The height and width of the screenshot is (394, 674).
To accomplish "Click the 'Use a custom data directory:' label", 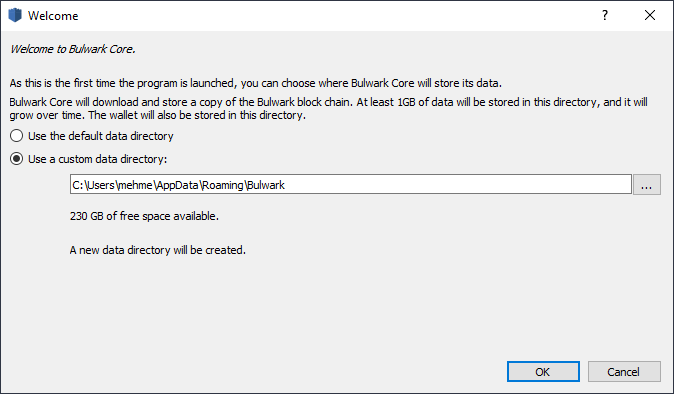I will (98, 159).
